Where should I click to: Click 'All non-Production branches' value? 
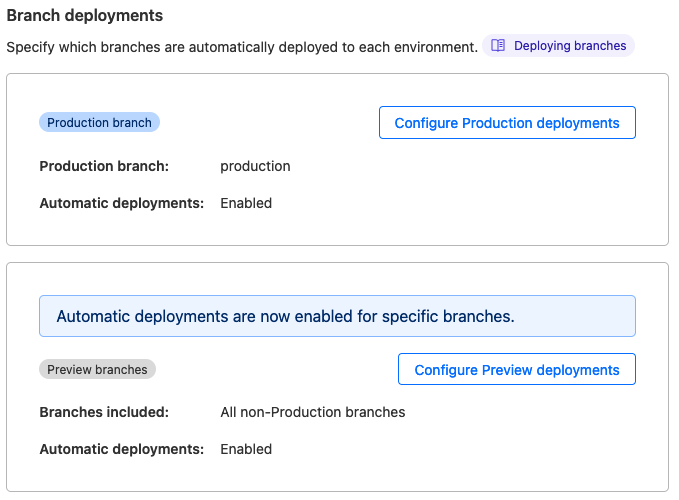(x=313, y=412)
